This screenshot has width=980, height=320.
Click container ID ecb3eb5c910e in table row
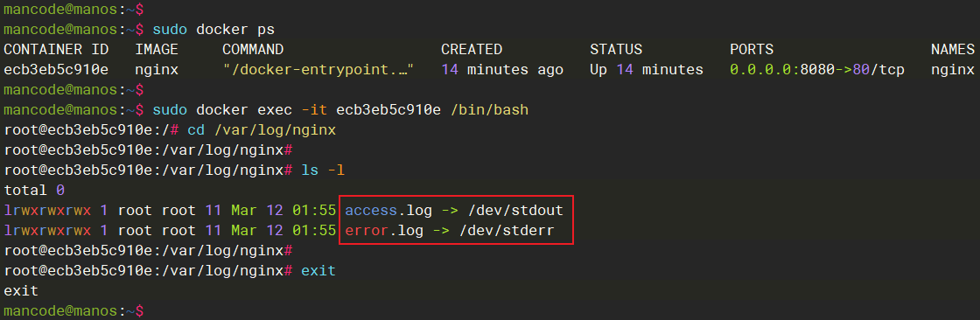pos(56,69)
